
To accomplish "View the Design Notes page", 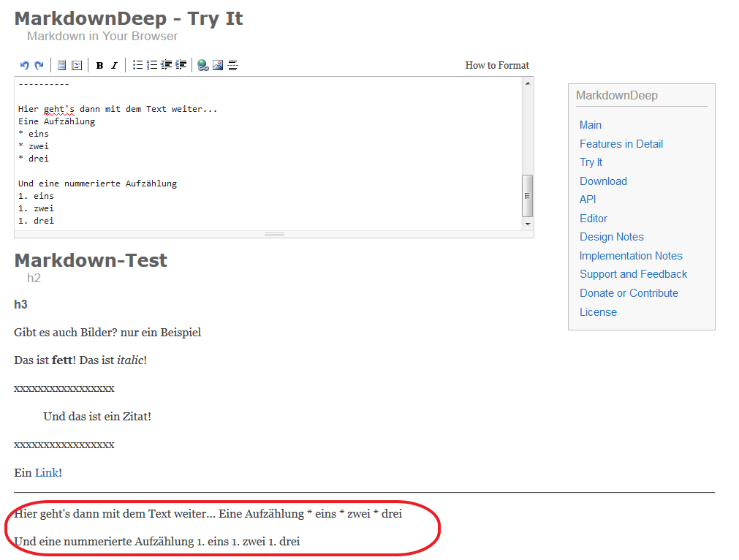I will coord(612,237).
